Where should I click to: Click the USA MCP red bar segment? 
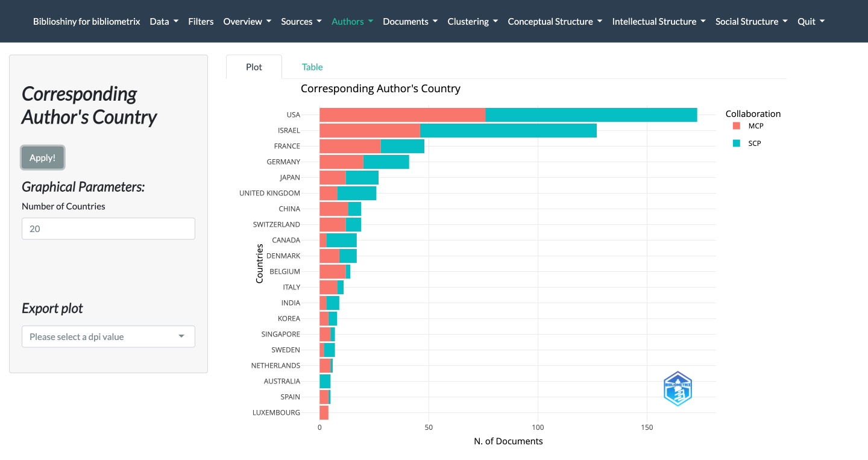tap(402, 115)
